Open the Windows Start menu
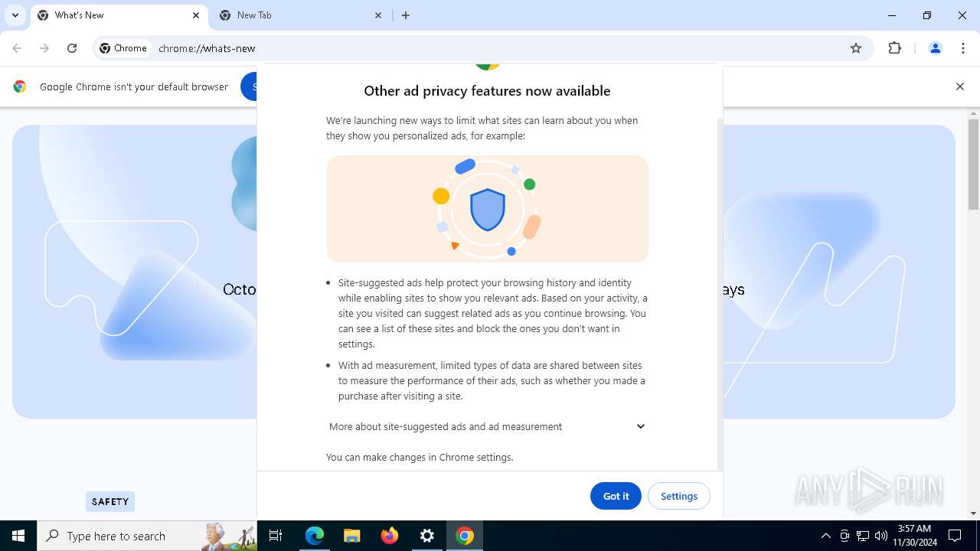The height and width of the screenshot is (551, 980). click(18, 536)
